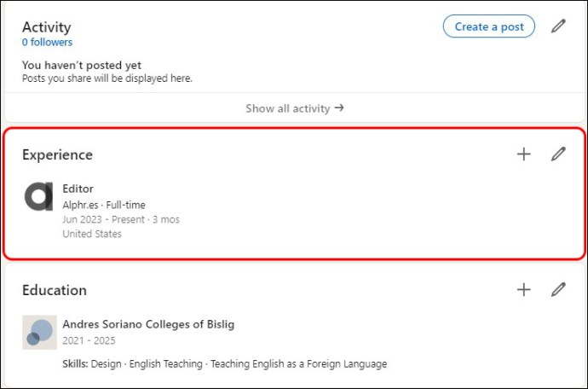588x389 pixels.
Task: Open the Alphr.es company logo
Action: [38, 196]
